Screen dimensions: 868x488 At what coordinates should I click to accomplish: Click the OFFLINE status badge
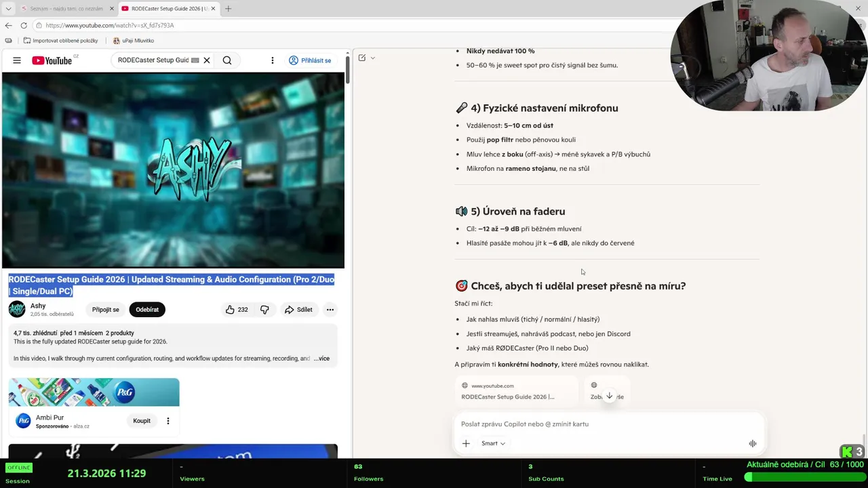pos(18,468)
